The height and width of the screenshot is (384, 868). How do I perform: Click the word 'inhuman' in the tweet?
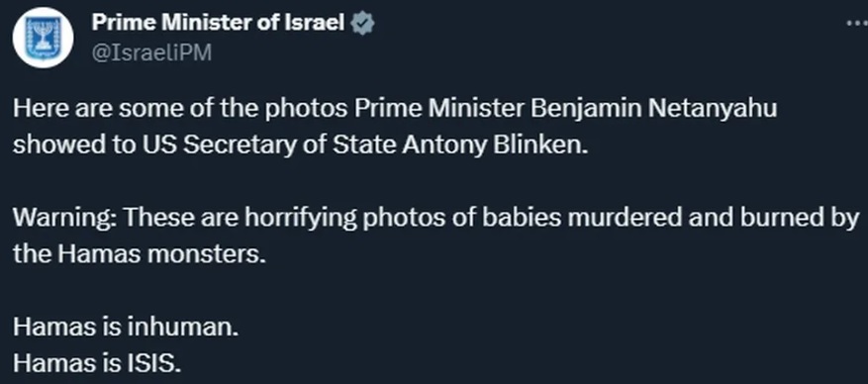[179, 327]
